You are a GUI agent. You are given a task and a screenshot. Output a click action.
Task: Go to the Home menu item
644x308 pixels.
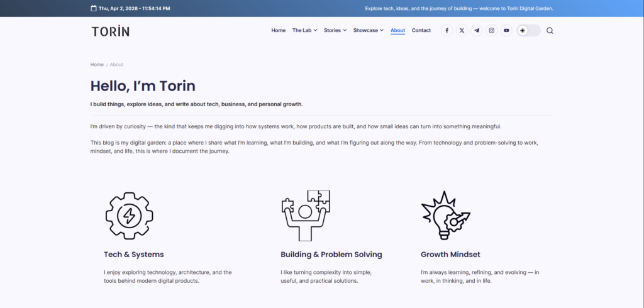pos(279,30)
